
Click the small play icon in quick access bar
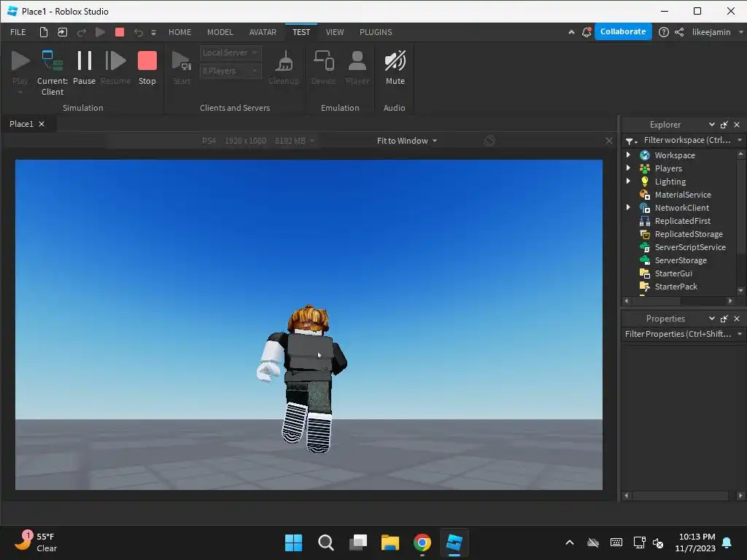coord(100,32)
